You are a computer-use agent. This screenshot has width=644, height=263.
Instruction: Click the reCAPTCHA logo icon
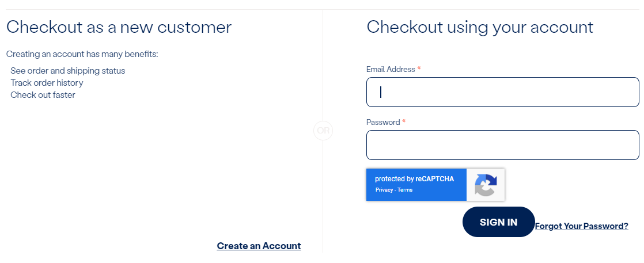pos(486,185)
